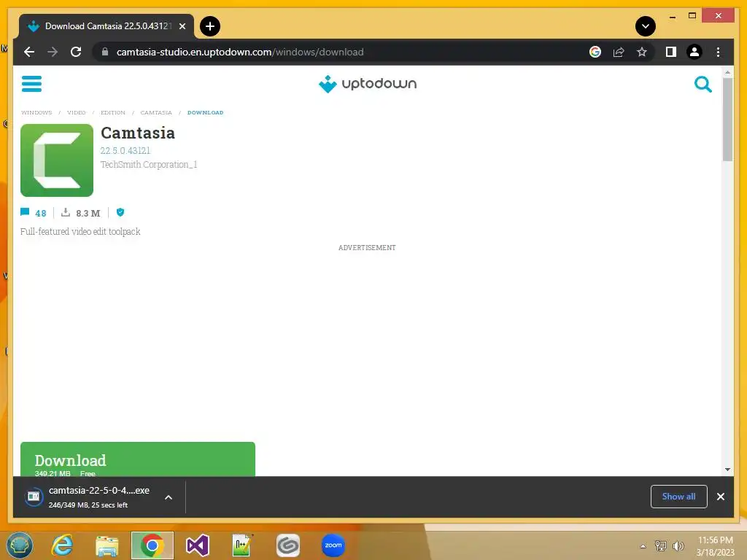Open the 48 comments icon
Screen dimensions: 747x560
26,212
